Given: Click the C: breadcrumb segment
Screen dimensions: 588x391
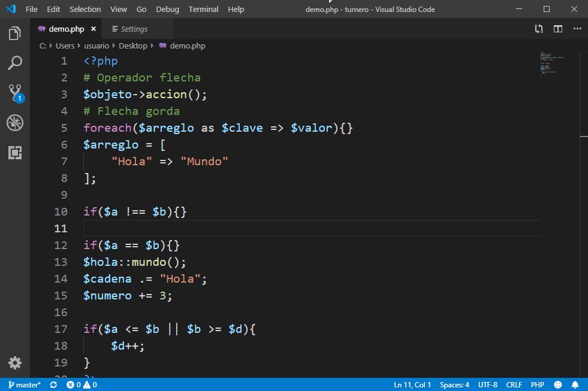Looking at the screenshot, I should click(43, 46).
